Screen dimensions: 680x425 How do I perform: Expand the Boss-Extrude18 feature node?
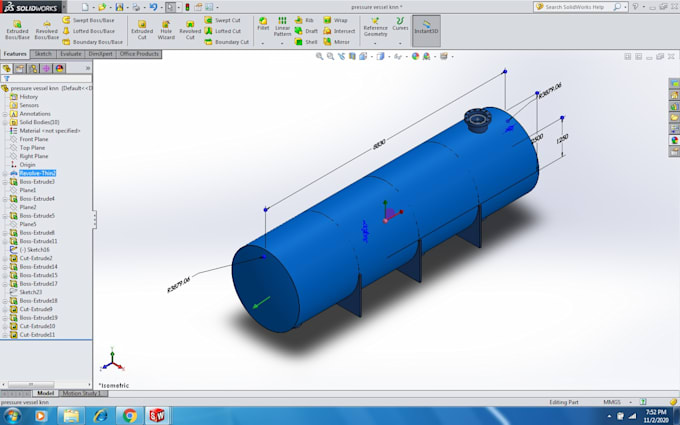[x=5, y=301]
